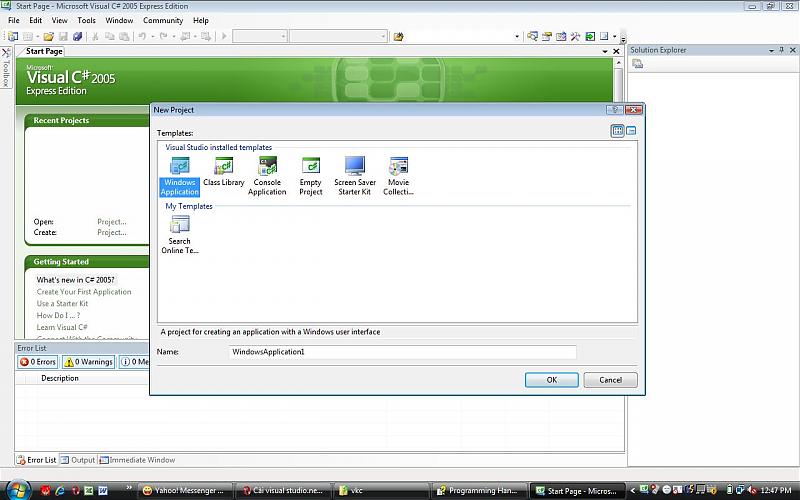Screen dimensions: 800x500
Task: Switch templates to large icons view
Action: point(618,131)
